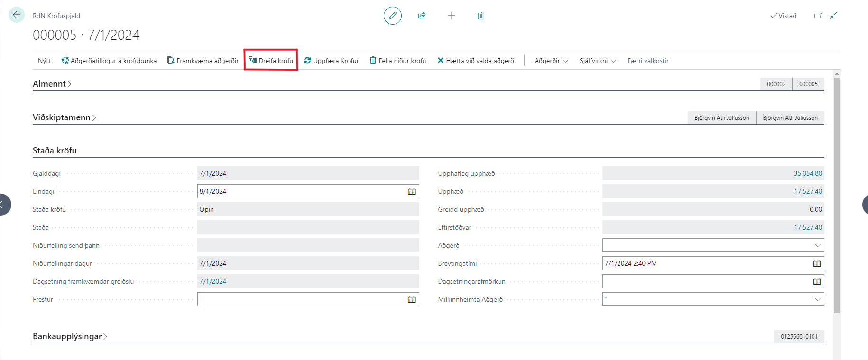Click the trash delete icon in header
868x360 pixels.
tap(480, 16)
